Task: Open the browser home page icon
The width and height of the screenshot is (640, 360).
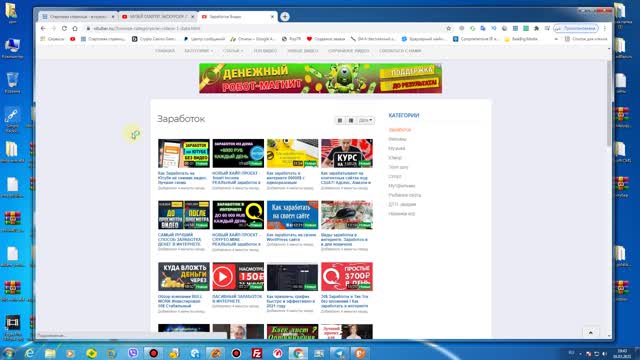Action: coord(75,28)
